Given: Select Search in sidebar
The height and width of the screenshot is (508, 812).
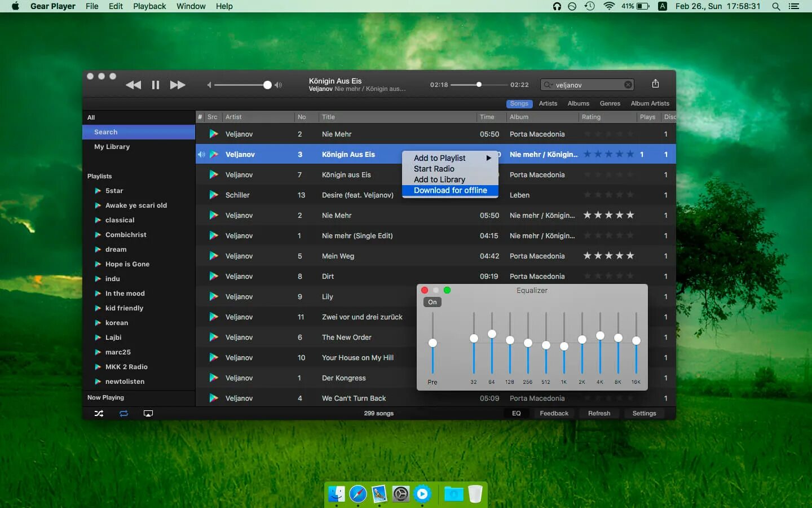Looking at the screenshot, I should (x=139, y=132).
